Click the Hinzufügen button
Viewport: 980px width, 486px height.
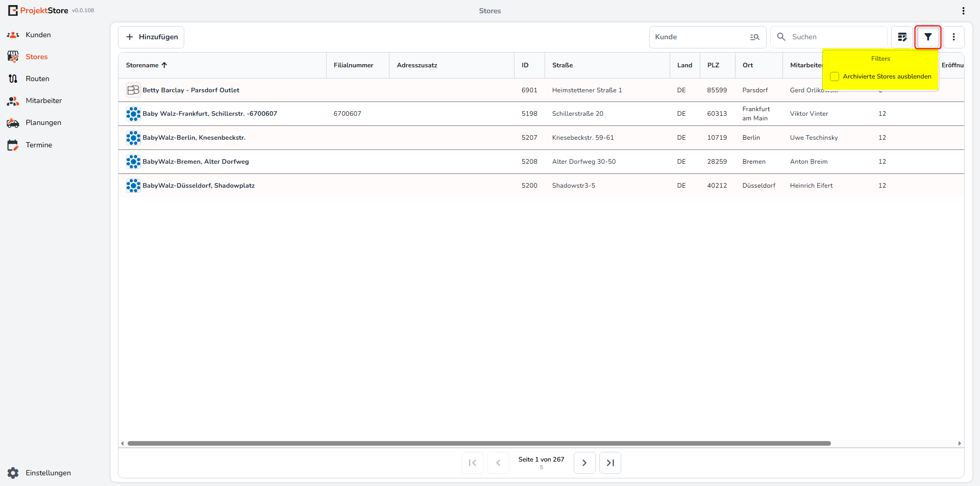151,37
